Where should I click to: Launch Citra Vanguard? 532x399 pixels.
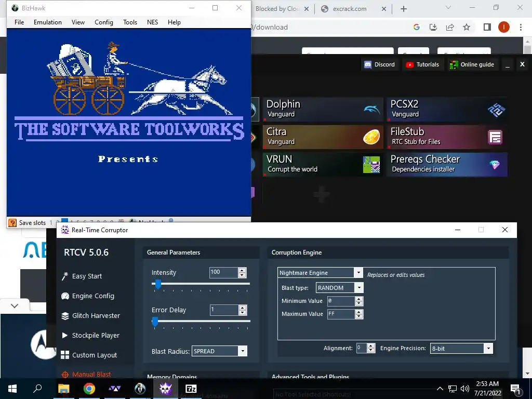click(x=323, y=137)
